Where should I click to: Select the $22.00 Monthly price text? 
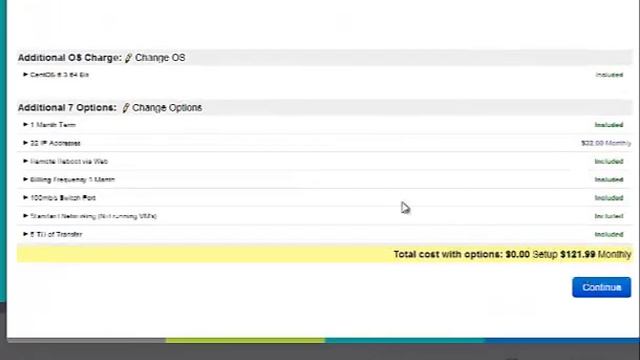pos(606,143)
